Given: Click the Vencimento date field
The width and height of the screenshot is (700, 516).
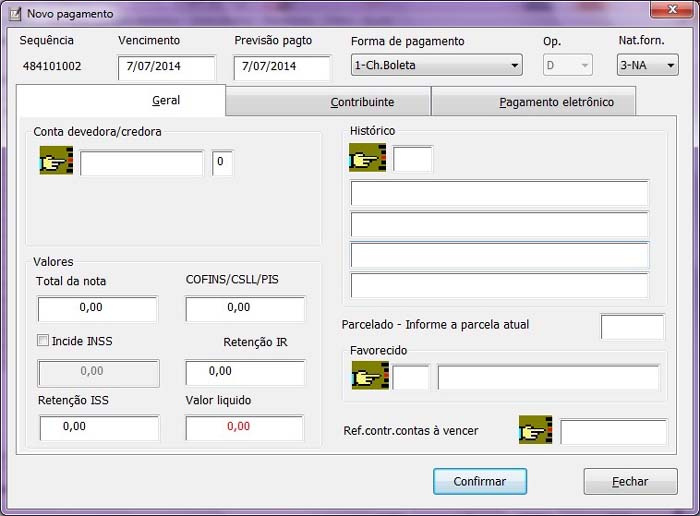Looking at the screenshot, I should [166, 67].
